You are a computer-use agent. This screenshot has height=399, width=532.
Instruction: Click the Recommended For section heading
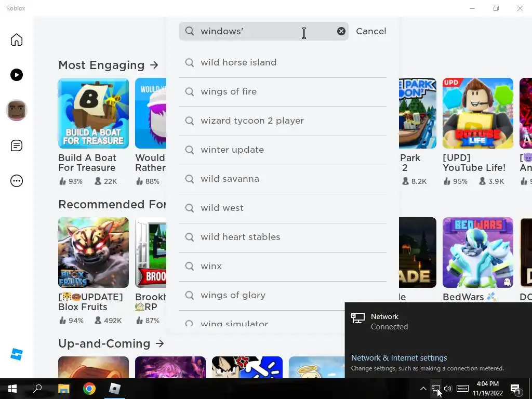(112, 204)
